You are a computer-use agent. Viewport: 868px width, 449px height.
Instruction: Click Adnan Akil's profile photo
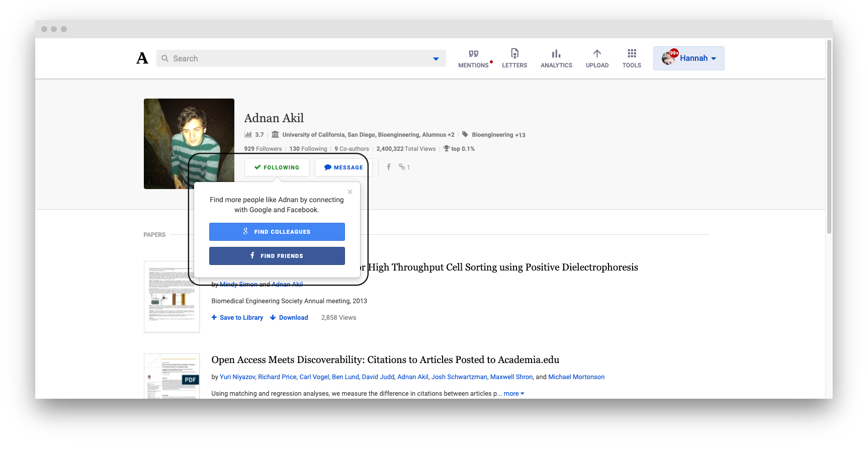[189, 144]
